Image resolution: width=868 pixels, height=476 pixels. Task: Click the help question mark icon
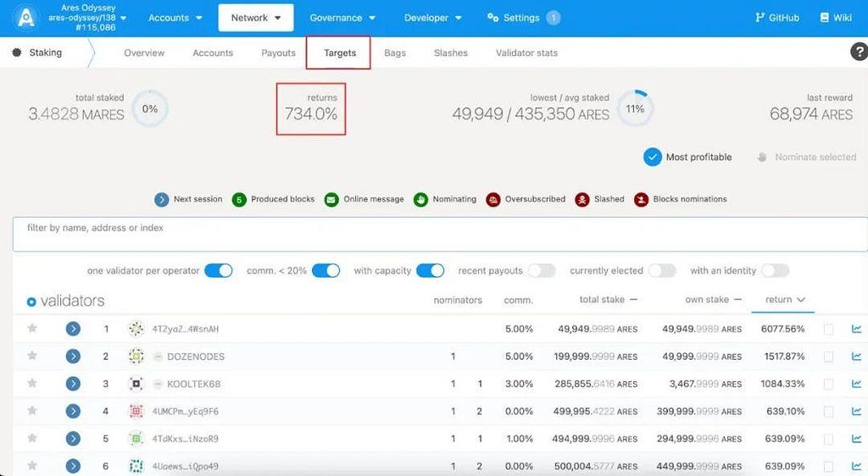point(859,52)
